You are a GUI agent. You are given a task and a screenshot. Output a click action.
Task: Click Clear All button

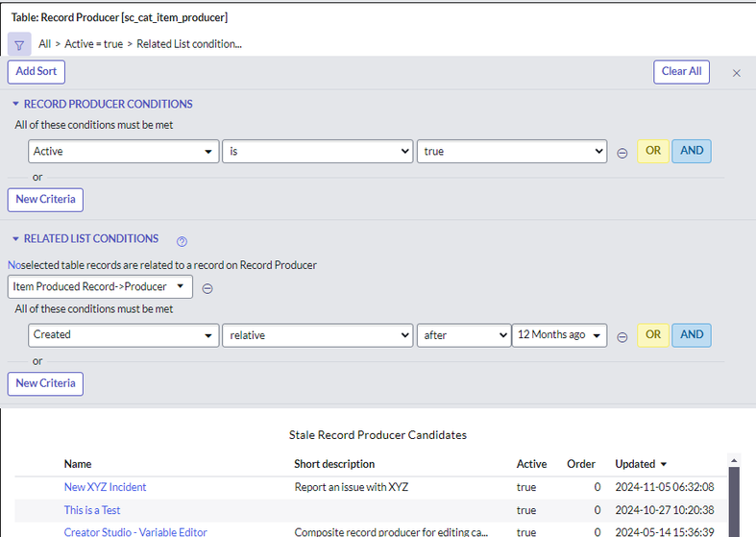(x=681, y=72)
